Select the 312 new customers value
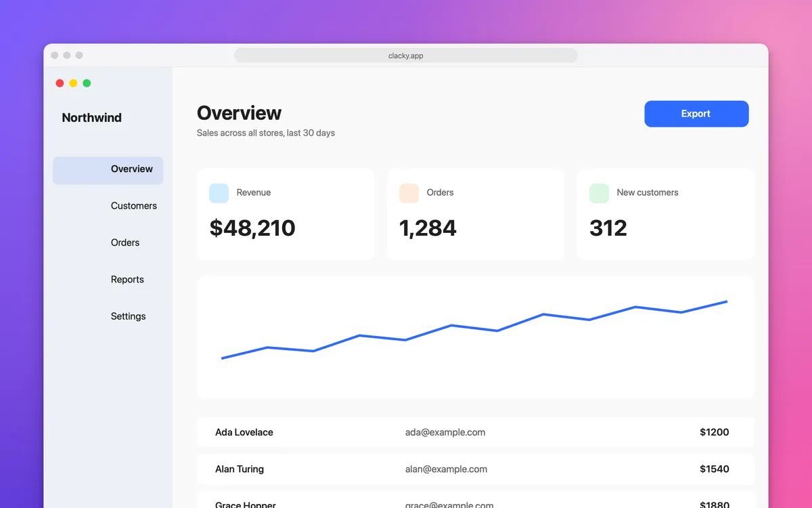 tap(608, 228)
